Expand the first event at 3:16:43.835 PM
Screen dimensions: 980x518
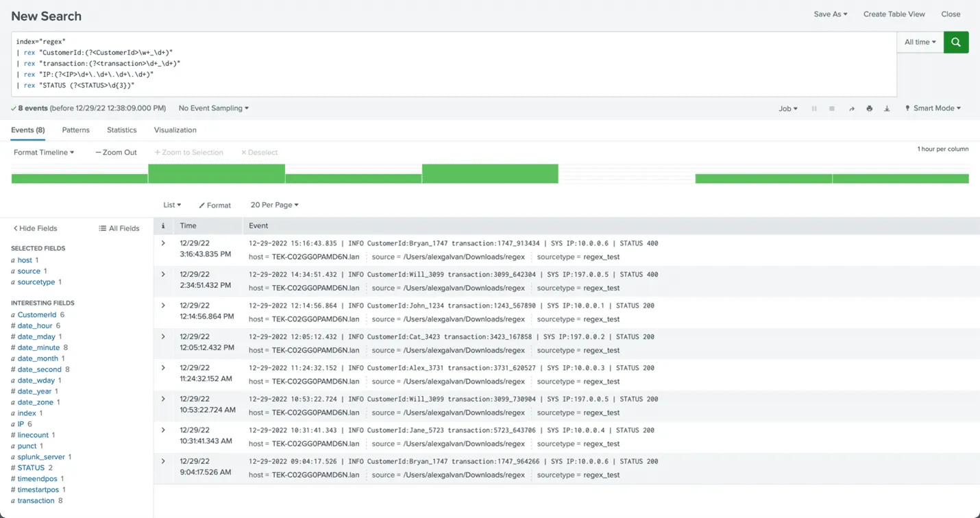pyautogui.click(x=163, y=243)
